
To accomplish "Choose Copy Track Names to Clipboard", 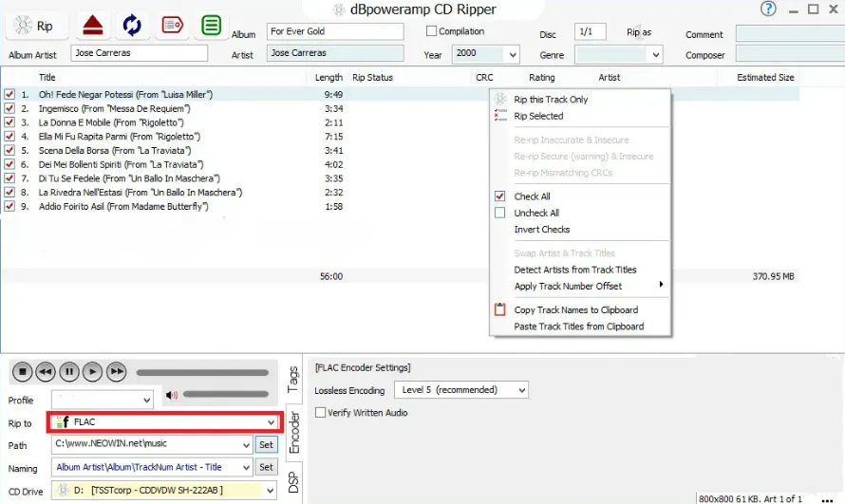I will click(576, 310).
